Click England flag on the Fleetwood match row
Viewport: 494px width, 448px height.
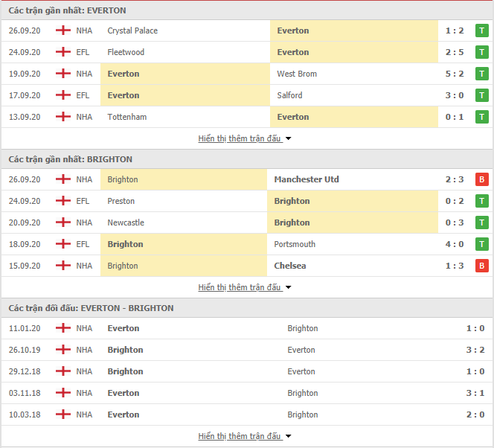click(63, 52)
